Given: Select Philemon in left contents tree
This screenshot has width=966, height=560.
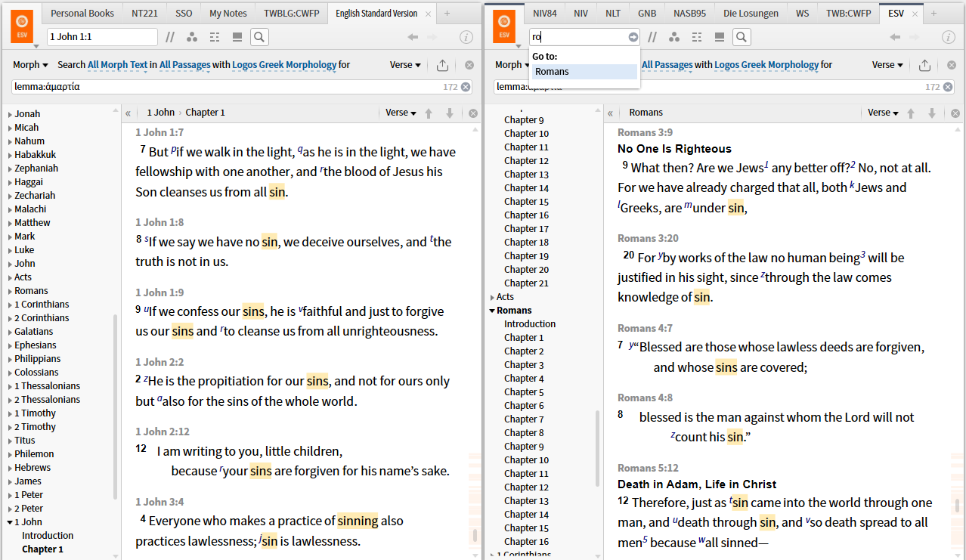Looking at the screenshot, I should tap(34, 454).
